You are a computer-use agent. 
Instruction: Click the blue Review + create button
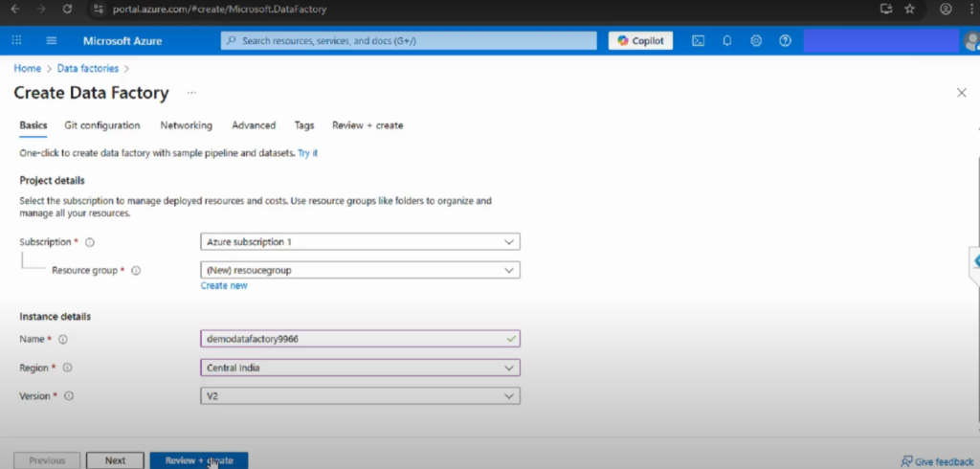199,460
